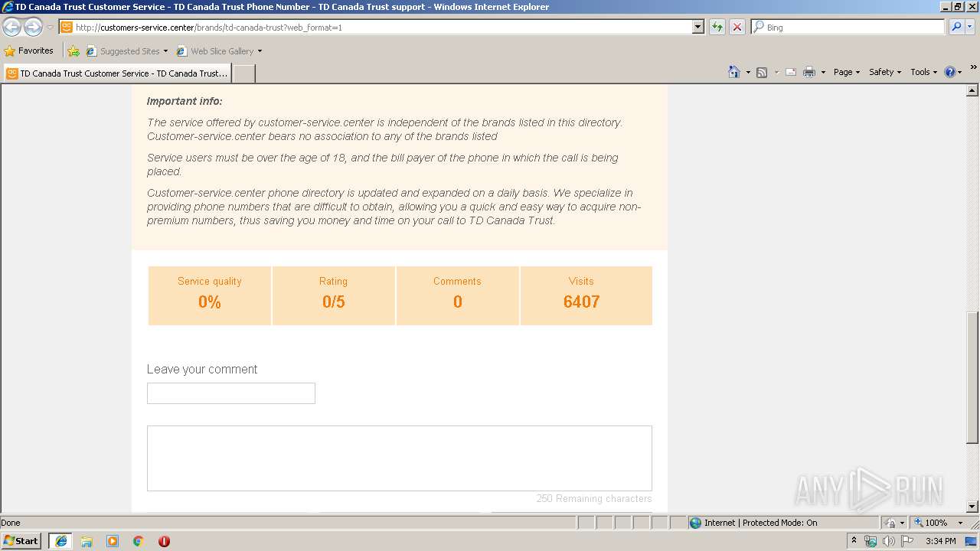The height and width of the screenshot is (551, 980).
Task: Stop loading with the red X icon
Action: [x=737, y=27]
